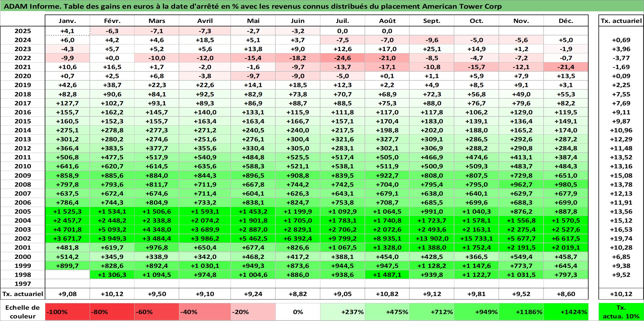Screen dimensions: 644x321
Task: Click the +4,1 cell for January 2025
Action: click(67, 31)
